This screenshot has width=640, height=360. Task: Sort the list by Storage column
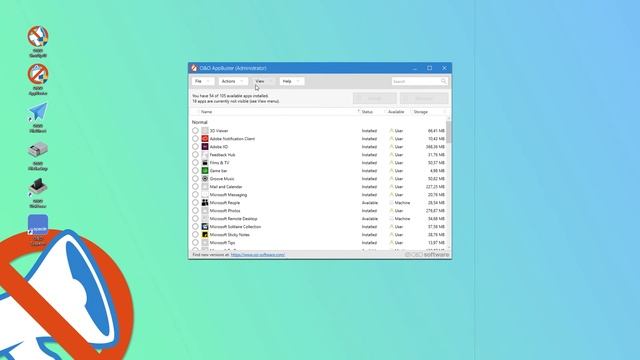(x=421, y=112)
